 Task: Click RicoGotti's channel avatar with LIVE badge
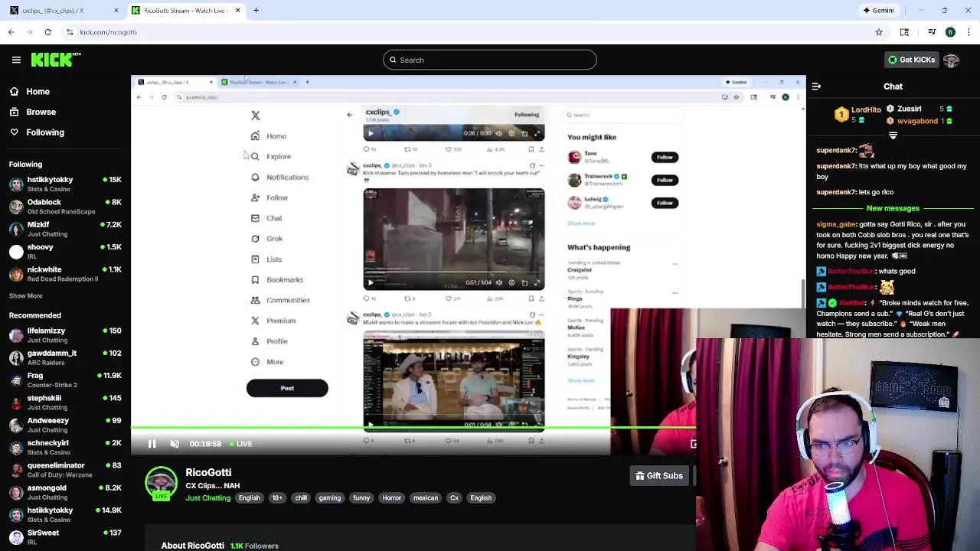(x=161, y=484)
